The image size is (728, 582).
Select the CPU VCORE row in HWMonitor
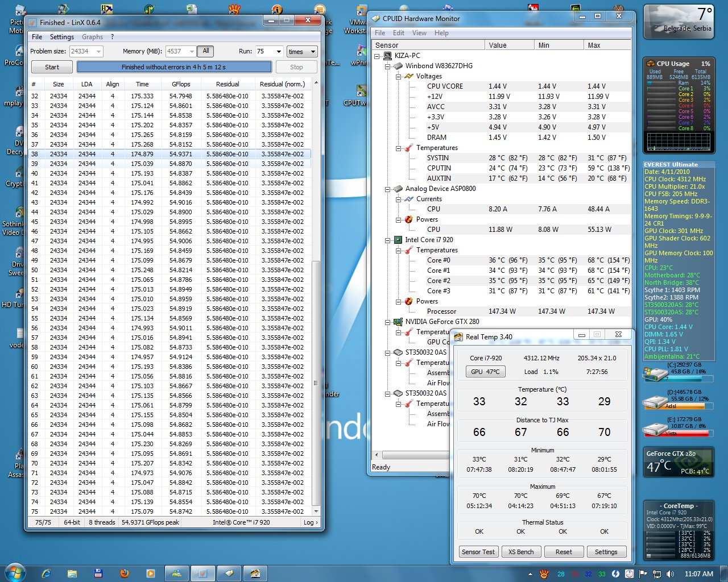500,86
